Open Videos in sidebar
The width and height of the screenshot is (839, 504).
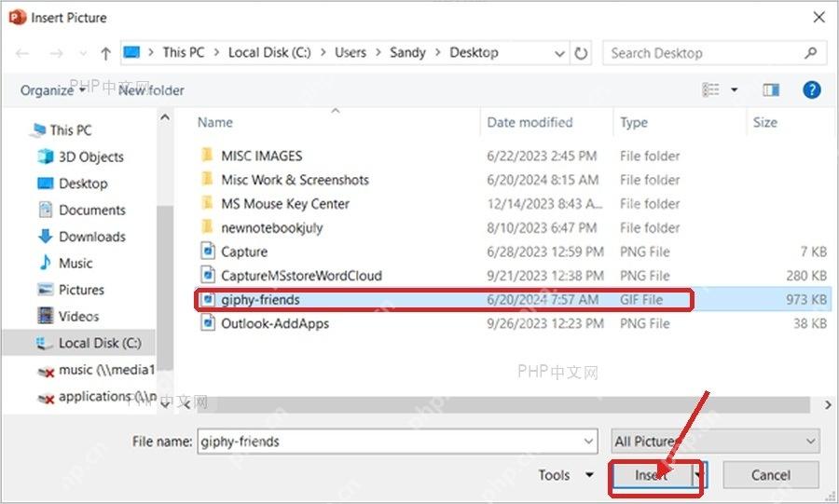pos(68,316)
